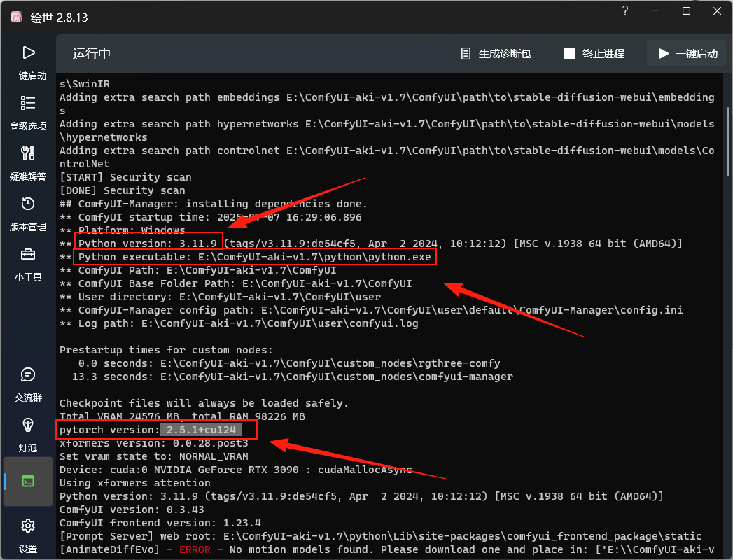The image size is (733, 560).
Task: Click the help question mark icon
Action: pyautogui.click(x=625, y=10)
